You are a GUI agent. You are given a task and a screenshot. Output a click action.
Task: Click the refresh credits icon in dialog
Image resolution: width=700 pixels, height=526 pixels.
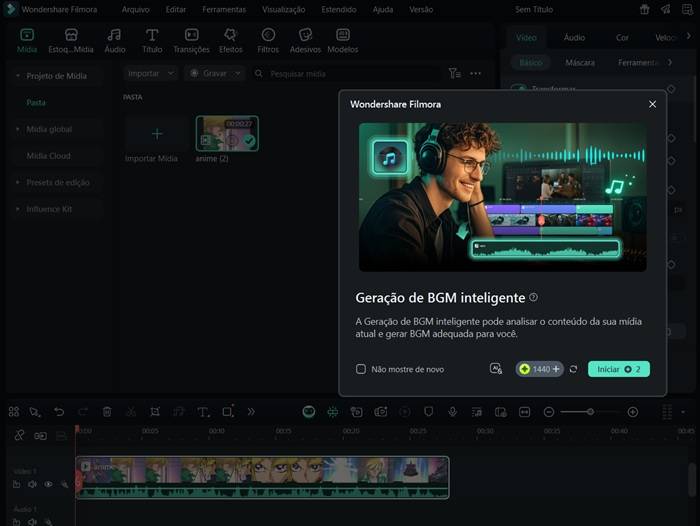point(574,369)
